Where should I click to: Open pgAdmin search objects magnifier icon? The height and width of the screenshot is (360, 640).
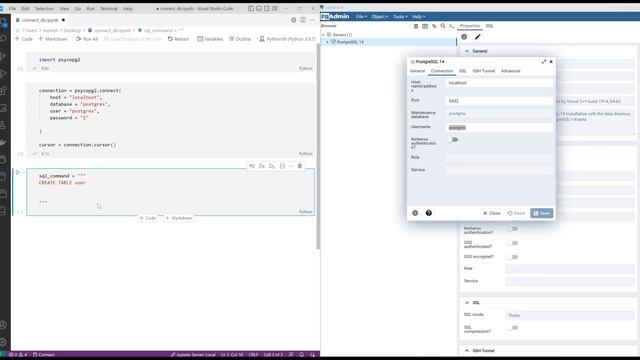[x=443, y=26]
